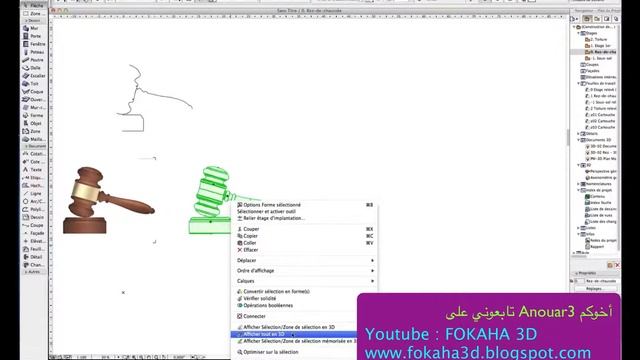
Task: Open the Calques submenu
Action: coord(304,281)
